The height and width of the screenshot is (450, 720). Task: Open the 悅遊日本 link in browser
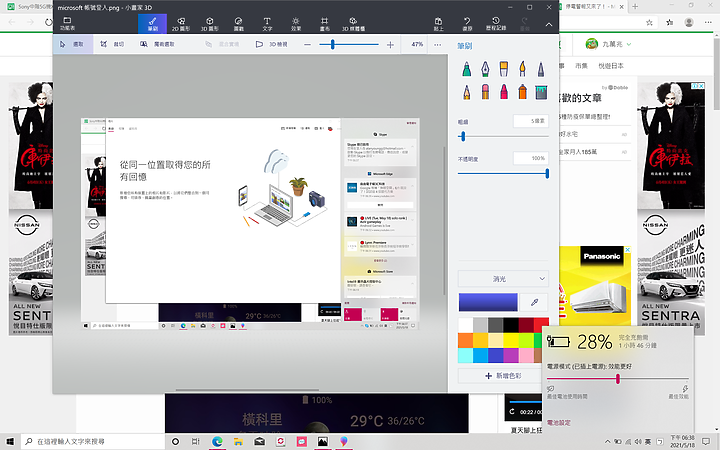611,66
